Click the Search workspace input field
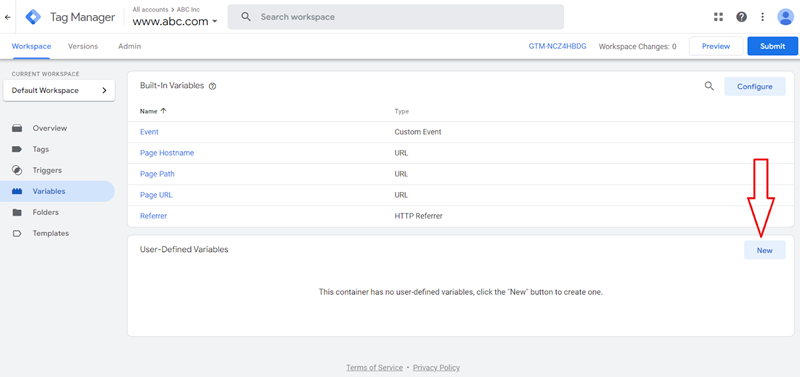Viewport: 800px width, 377px height. coord(395,17)
